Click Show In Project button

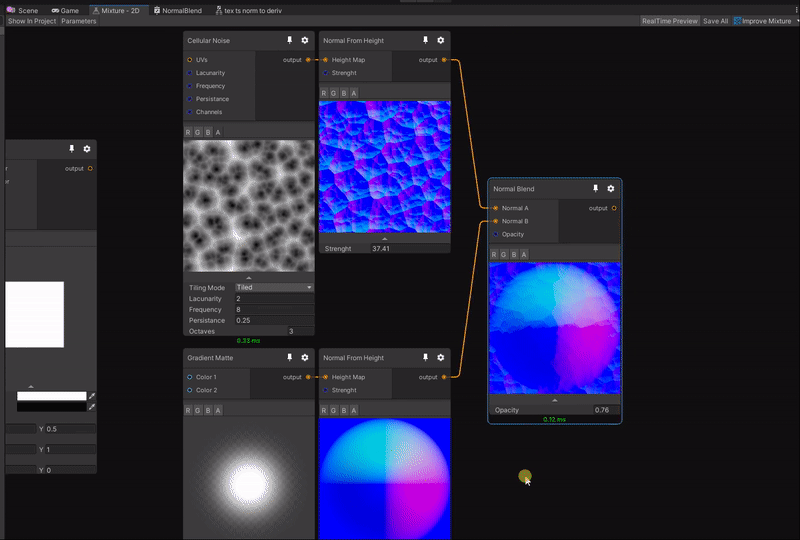coord(32,21)
